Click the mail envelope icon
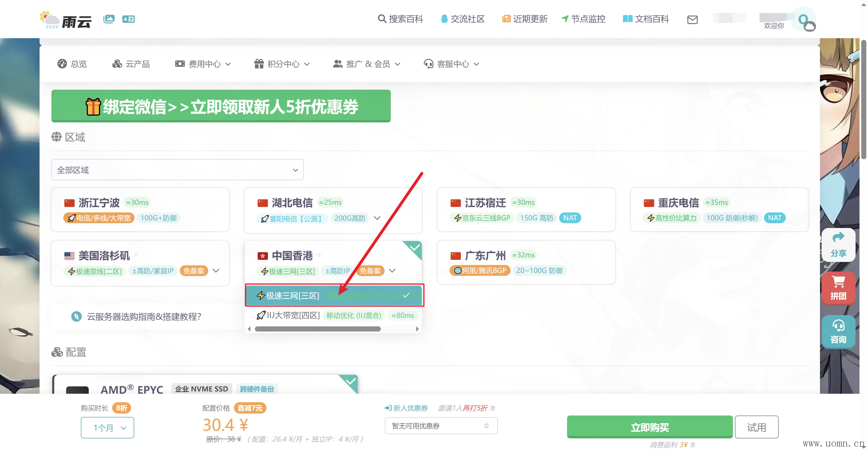 click(x=692, y=20)
